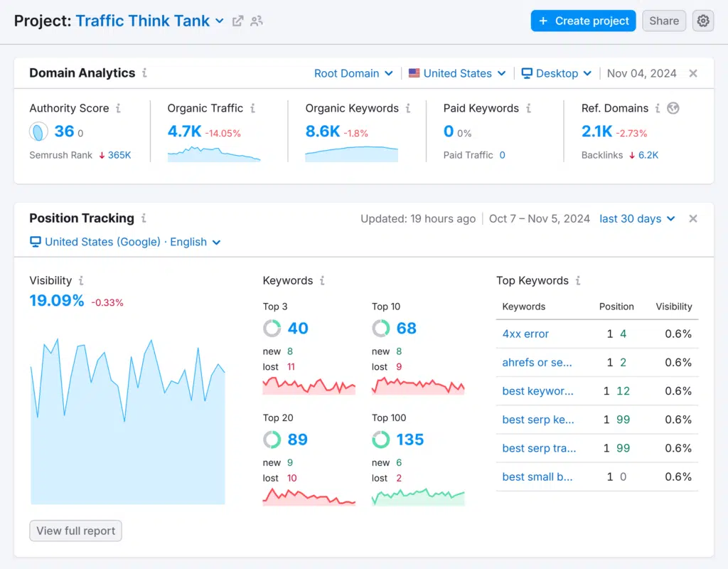Click the View full report button

pos(75,531)
